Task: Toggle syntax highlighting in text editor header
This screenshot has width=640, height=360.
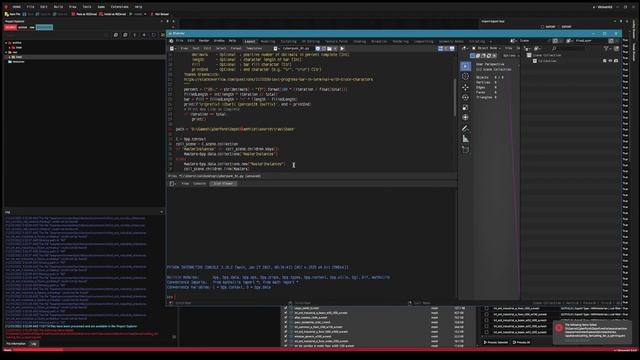Action: tap(452, 49)
